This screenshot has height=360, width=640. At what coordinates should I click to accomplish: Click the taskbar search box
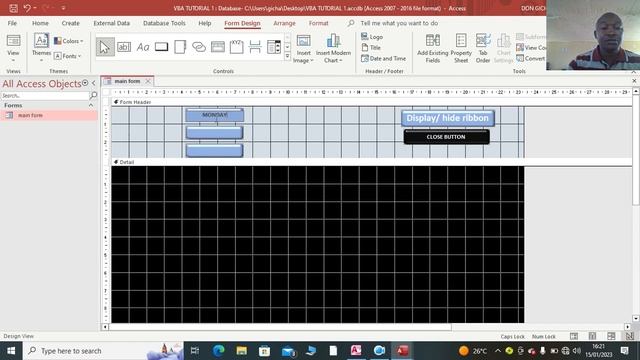click(x=103, y=351)
